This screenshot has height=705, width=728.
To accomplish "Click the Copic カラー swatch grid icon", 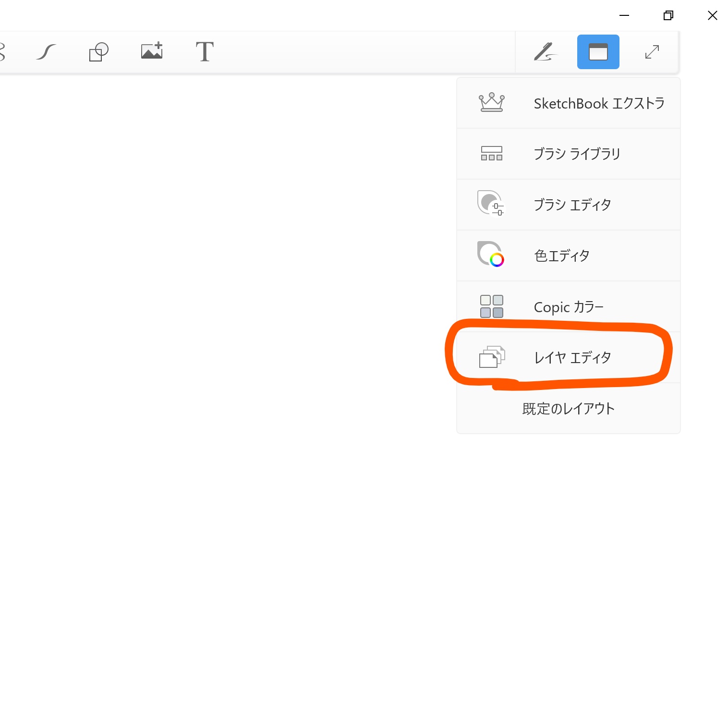I will [x=492, y=306].
